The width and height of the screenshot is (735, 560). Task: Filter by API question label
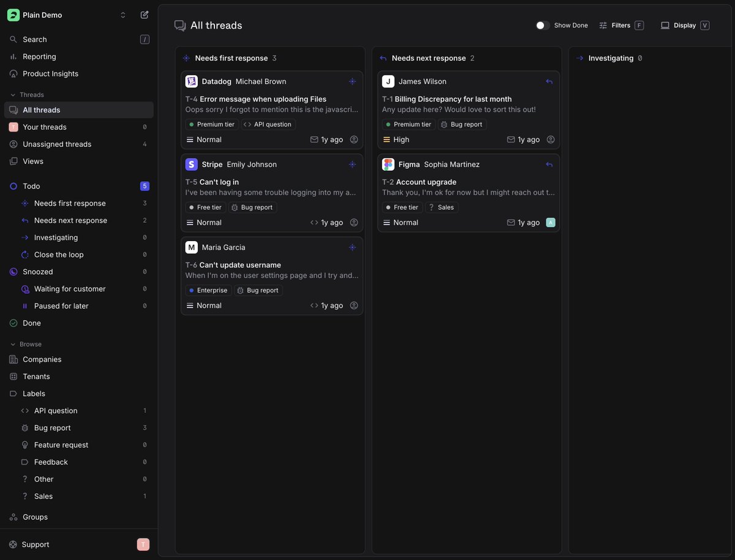(x=85, y=411)
